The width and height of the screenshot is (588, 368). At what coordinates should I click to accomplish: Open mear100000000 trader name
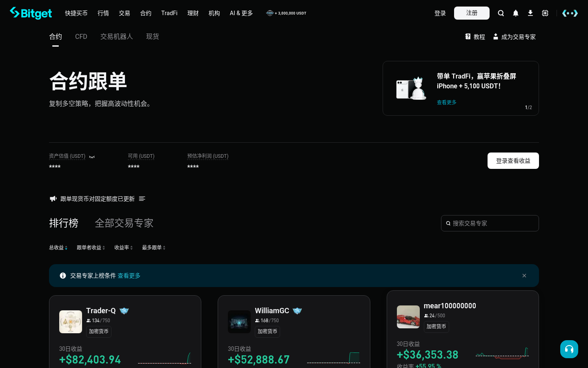[x=450, y=306]
